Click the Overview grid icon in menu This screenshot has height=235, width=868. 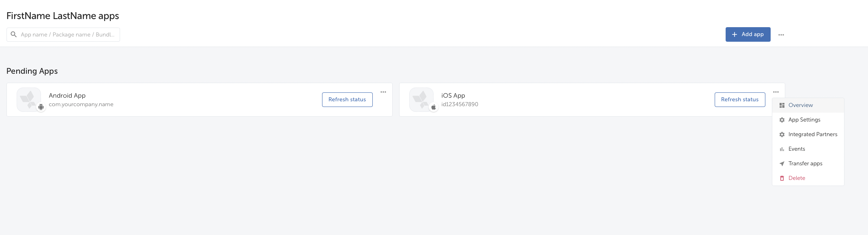point(782,105)
